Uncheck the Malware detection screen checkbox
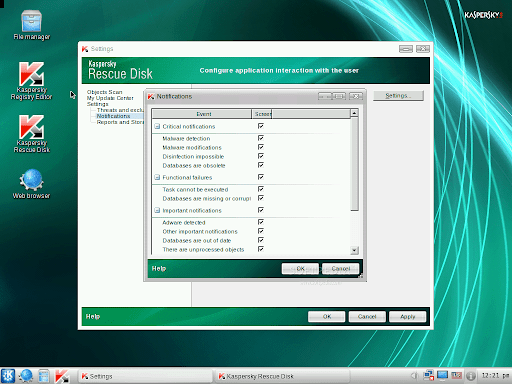Image resolution: width=512 pixels, height=384 pixels. 261,138
